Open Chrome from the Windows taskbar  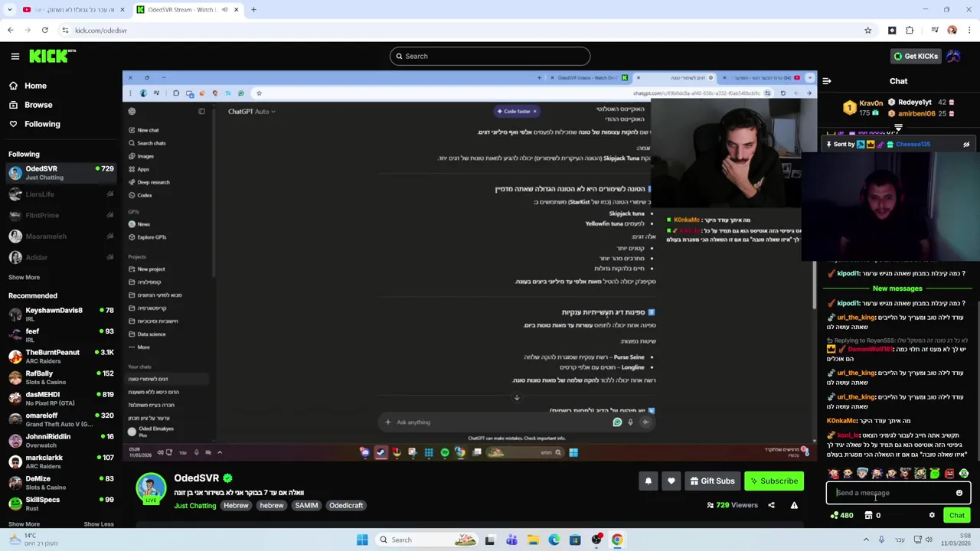click(617, 540)
